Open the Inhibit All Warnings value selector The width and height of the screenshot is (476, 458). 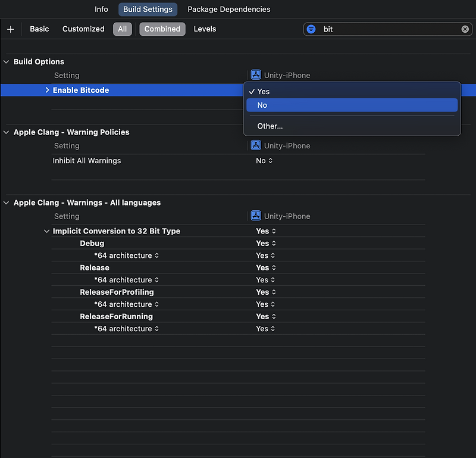(x=264, y=160)
